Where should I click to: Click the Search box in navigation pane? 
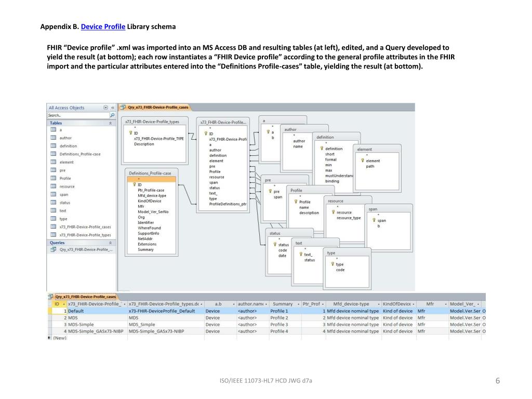(78, 115)
